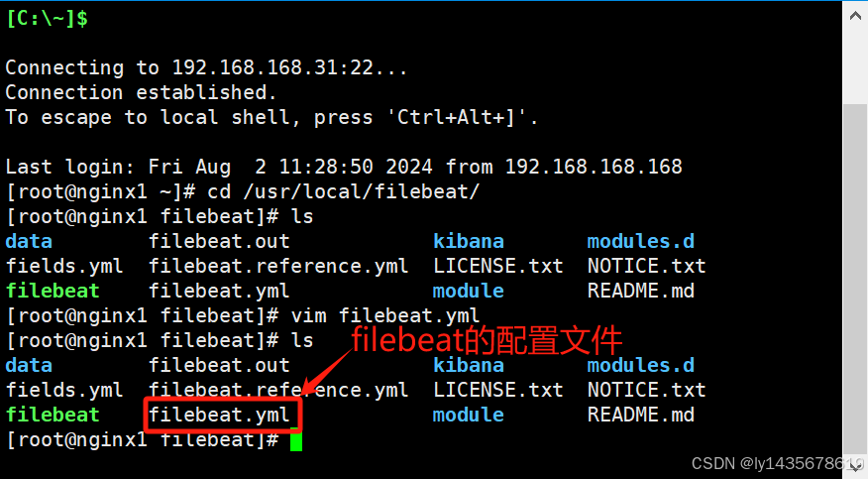Click the last listed kibana directory

point(468,365)
